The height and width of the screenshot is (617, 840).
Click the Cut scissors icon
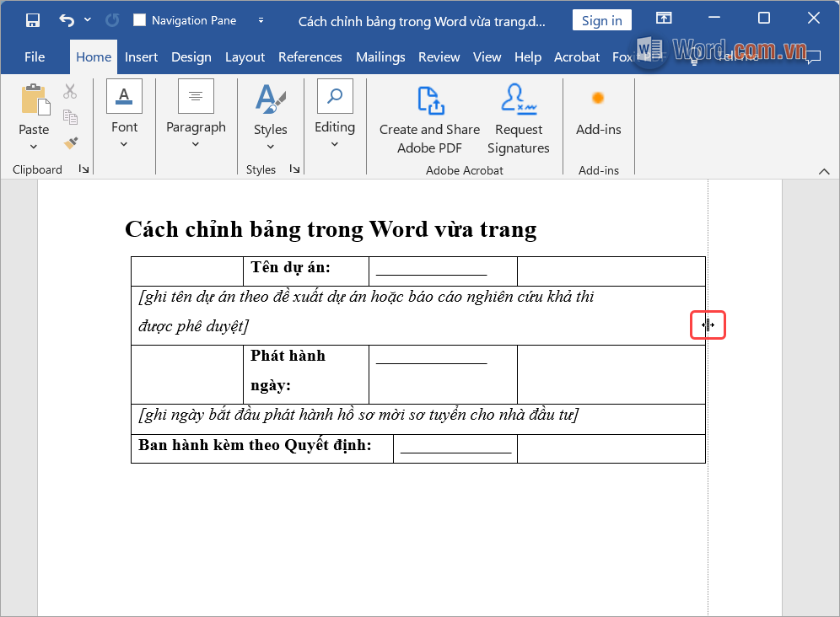(x=71, y=90)
